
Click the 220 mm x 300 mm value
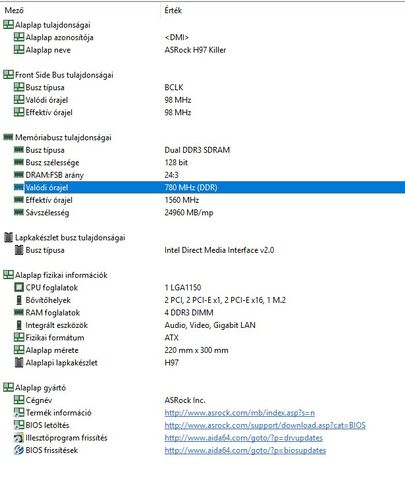point(196,350)
